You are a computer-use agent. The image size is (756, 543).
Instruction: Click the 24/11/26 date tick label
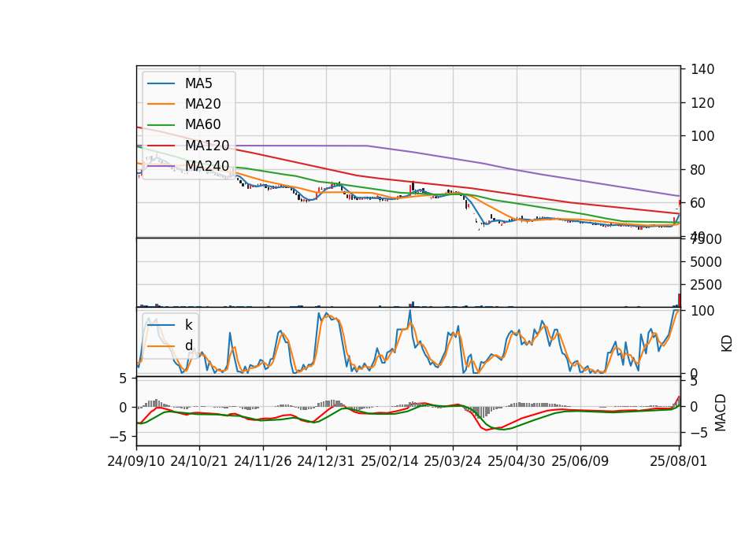[x=263, y=462]
